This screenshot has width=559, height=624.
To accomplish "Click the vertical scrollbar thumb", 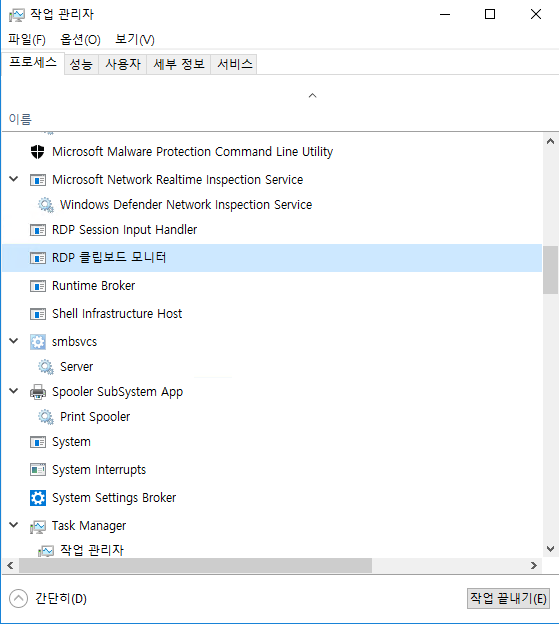I will (551, 270).
